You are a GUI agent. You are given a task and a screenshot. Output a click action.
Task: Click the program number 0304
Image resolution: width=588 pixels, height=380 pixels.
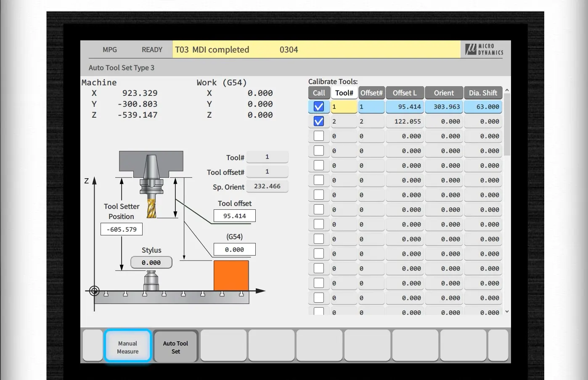[289, 50]
